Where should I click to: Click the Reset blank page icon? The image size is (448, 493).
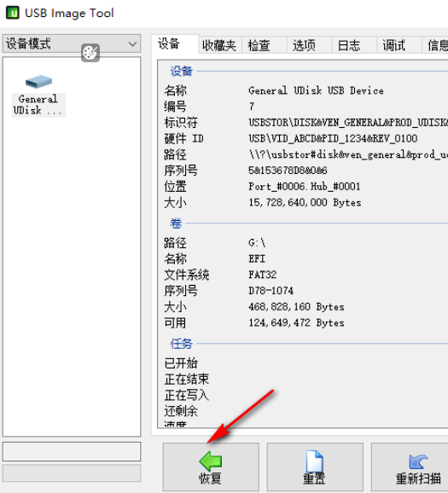[x=315, y=461]
